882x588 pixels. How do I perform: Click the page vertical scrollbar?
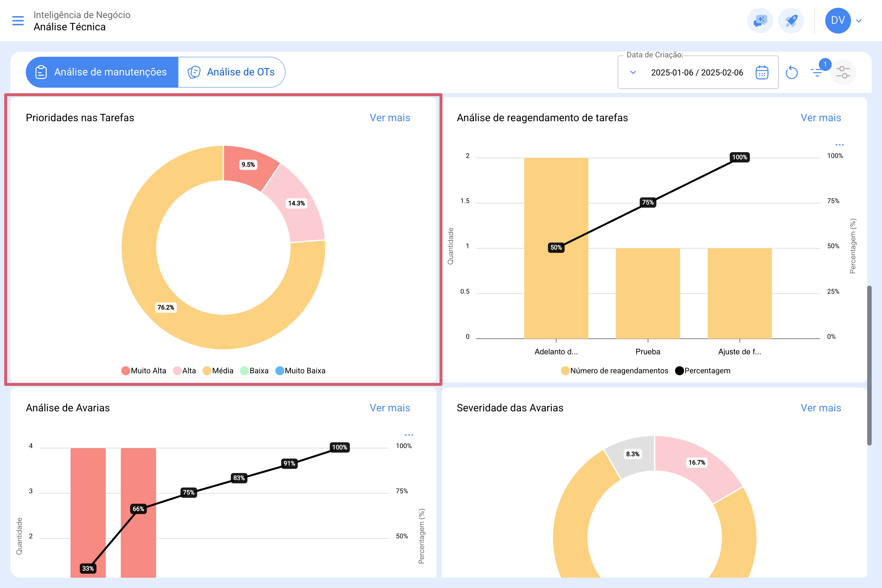tap(869, 366)
